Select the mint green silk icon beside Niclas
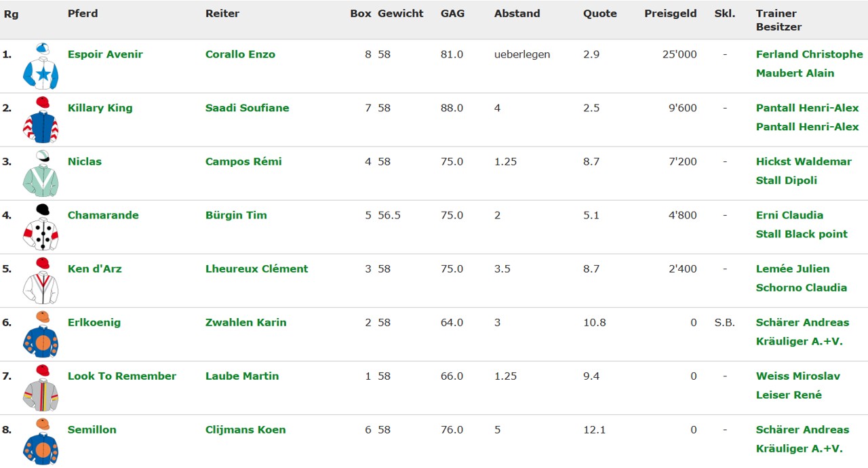This screenshot has height=468, width=868. [x=41, y=174]
